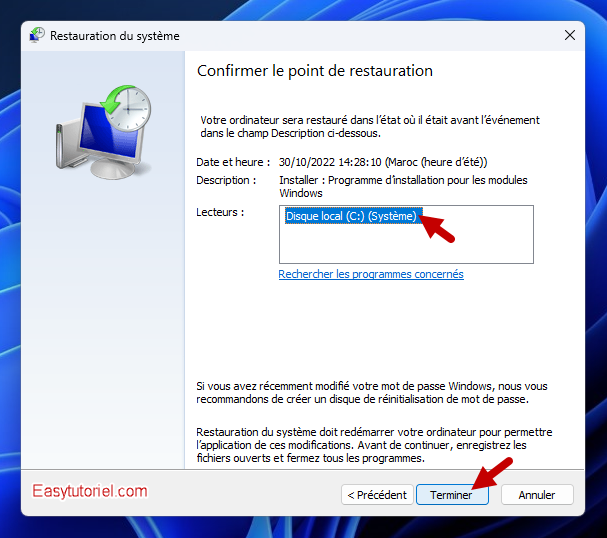Click the Date et heure label
Image resolution: width=607 pixels, height=538 pixels.
point(233,162)
